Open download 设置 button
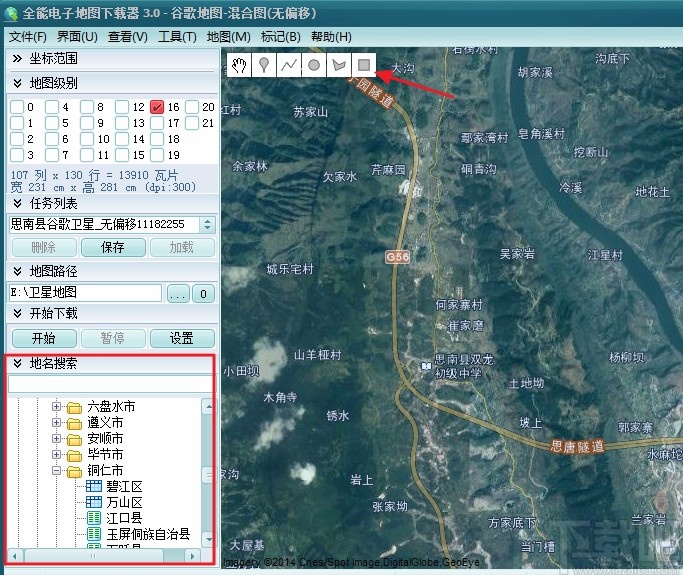This screenshot has height=575, width=683. [182, 338]
